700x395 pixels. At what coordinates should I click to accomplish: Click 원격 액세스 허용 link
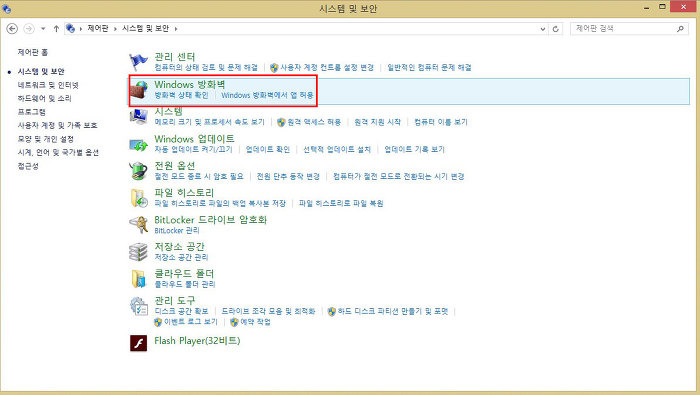tap(314, 122)
